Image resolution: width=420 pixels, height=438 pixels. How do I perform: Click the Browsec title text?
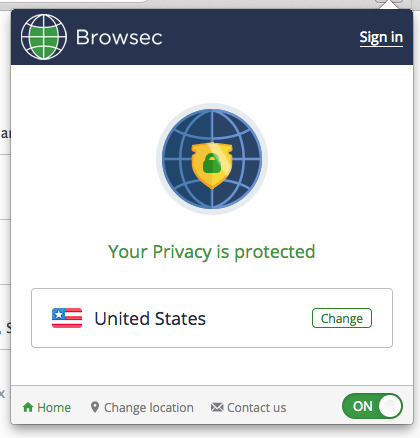(x=119, y=37)
